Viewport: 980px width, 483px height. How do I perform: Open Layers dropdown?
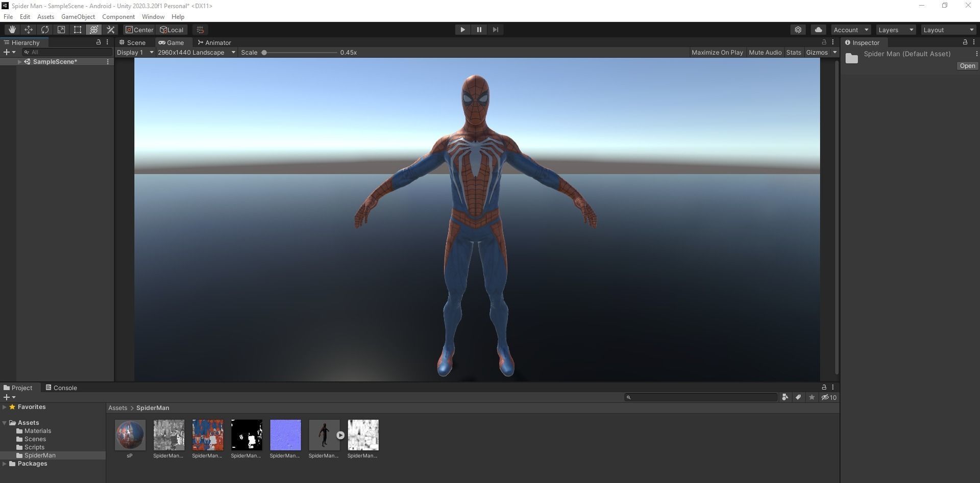[x=896, y=30]
